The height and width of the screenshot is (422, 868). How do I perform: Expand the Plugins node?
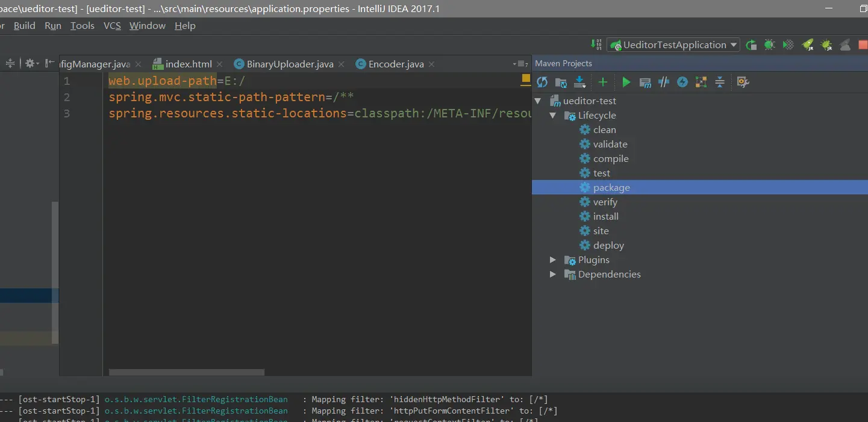[553, 260]
